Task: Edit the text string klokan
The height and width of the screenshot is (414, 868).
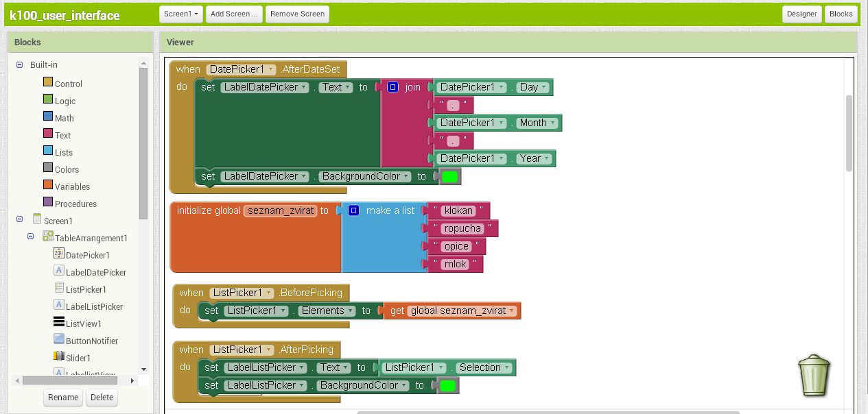Action: [x=458, y=210]
